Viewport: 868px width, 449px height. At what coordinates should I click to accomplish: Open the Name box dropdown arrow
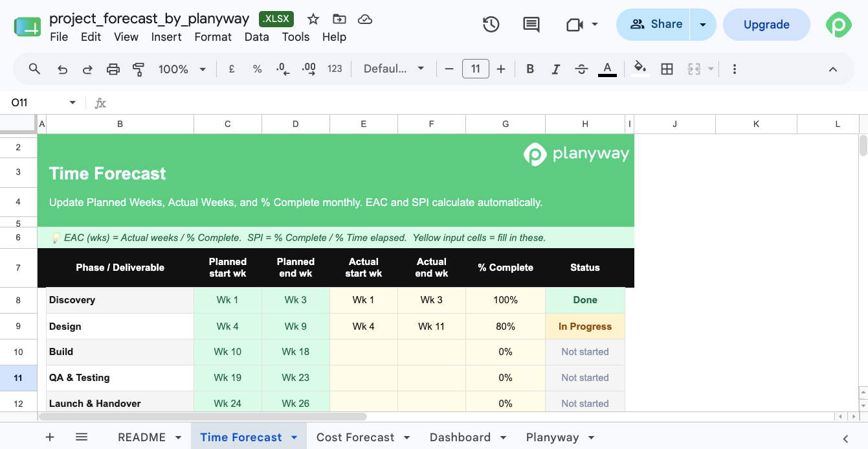point(72,102)
